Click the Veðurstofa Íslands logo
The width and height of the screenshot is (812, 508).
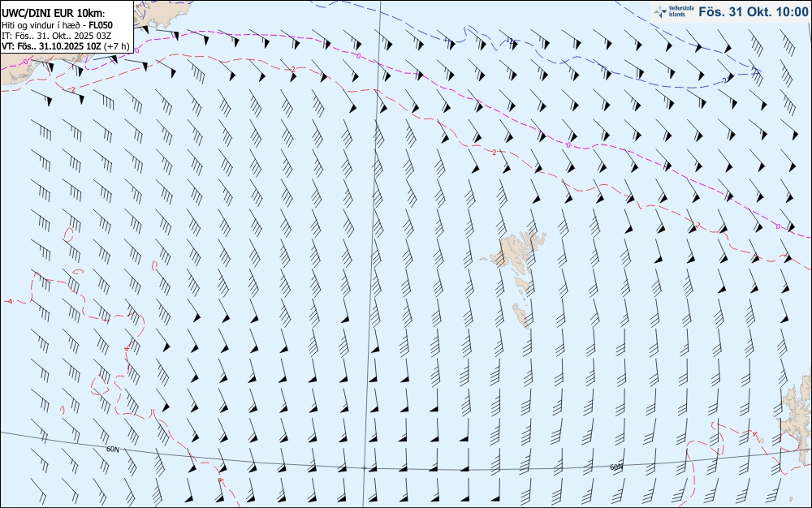(x=673, y=11)
